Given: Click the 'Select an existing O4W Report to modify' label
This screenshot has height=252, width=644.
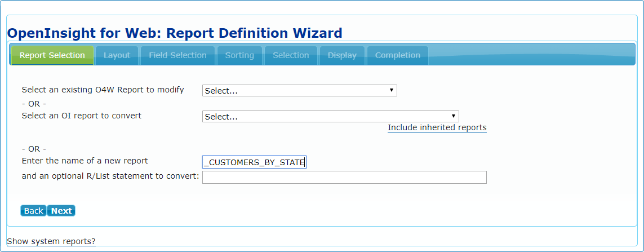Looking at the screenshot, I should coord(103,90).
